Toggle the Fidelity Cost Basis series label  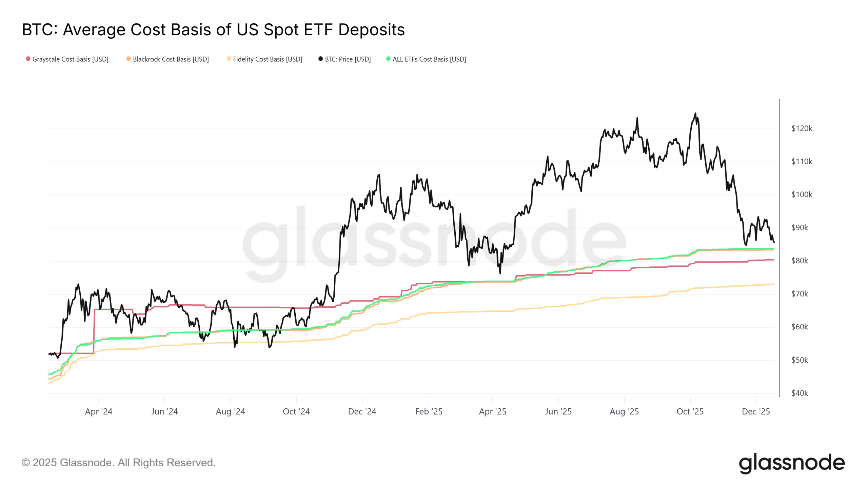[268, 59]
